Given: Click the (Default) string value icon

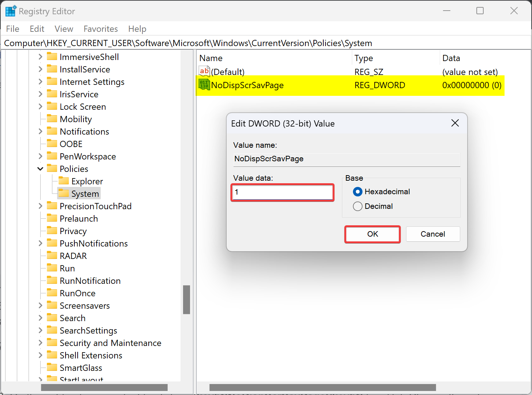Looking at the screenshot, I should pos(204,71).
